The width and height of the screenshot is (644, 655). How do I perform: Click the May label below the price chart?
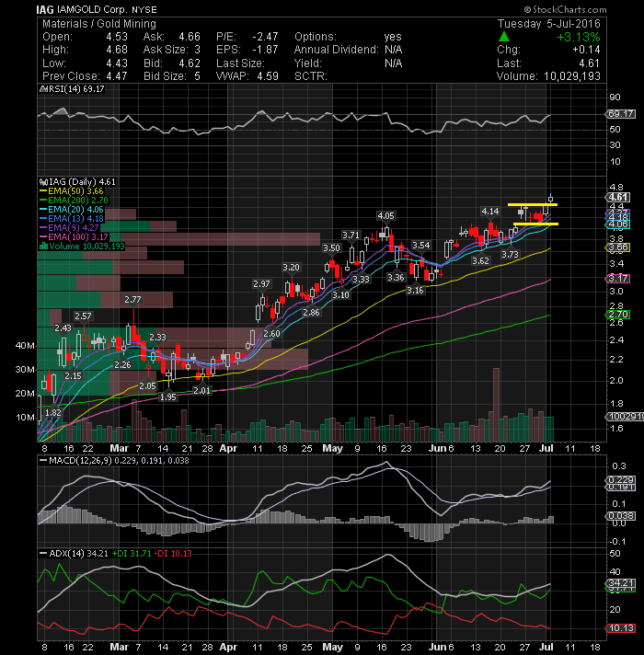tap(332, 448)
